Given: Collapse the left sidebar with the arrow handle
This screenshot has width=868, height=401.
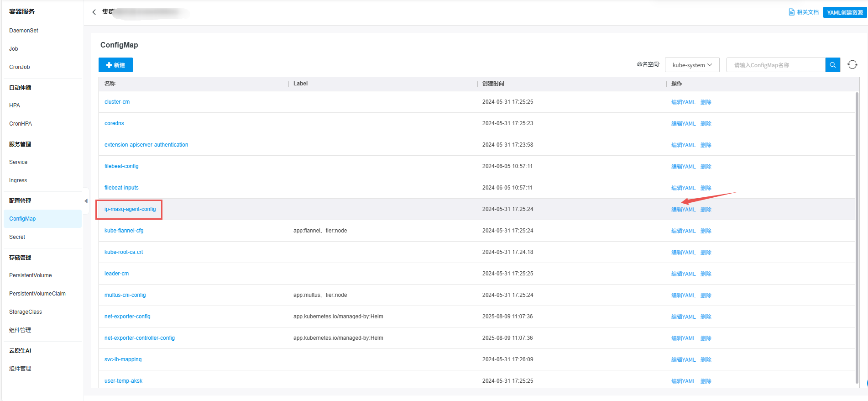Looking at the screenshot, I should pos(86,201).
